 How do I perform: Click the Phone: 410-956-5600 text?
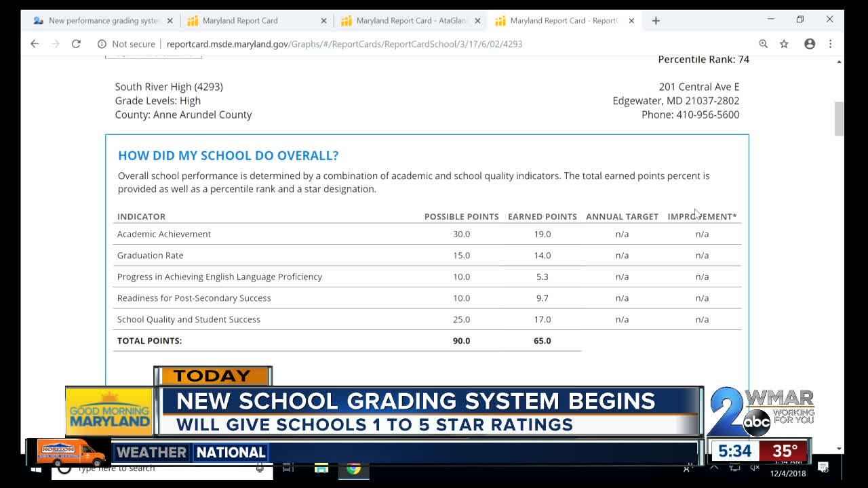pyautogui.click(x=690, y=115)
